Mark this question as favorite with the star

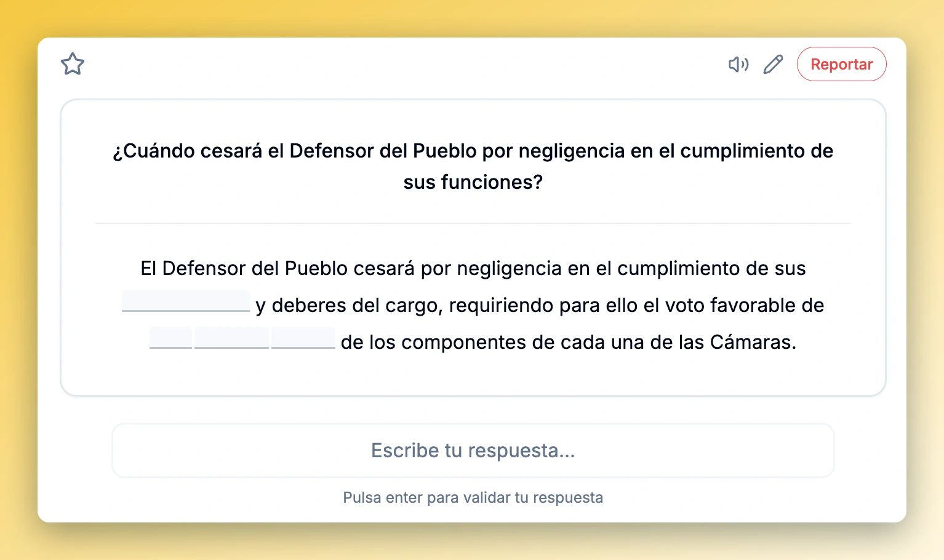tap(73, 64)
